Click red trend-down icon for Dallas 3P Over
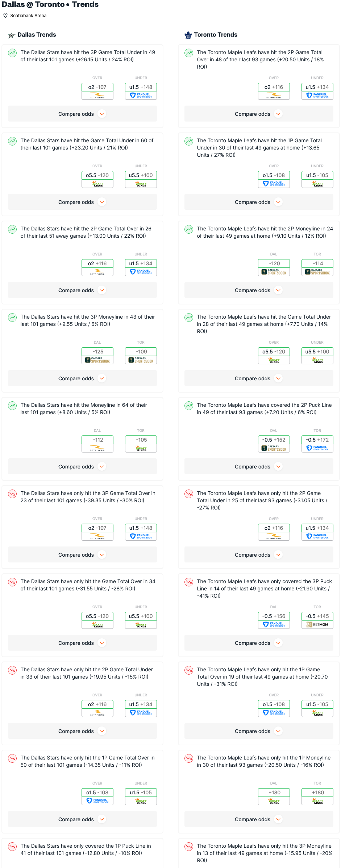This screenshot has width=341, height=868. tap(12, 494)
